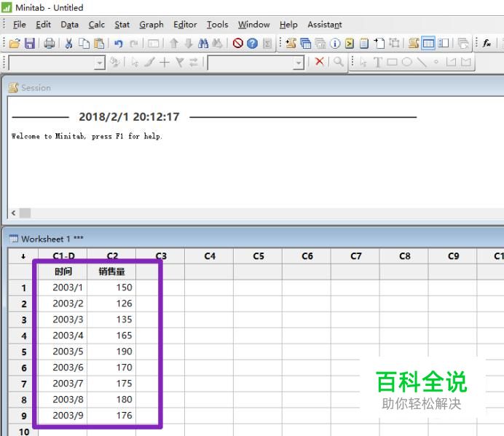The width and height of the screenshot is (504, 436).
Task: Select row header 6
Action: tap(23, 368)
